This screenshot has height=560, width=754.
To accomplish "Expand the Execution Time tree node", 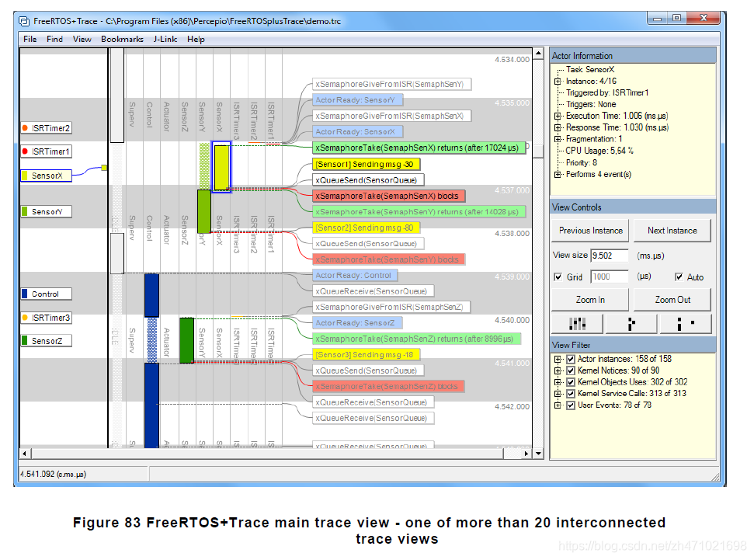I will pos(558,116).
